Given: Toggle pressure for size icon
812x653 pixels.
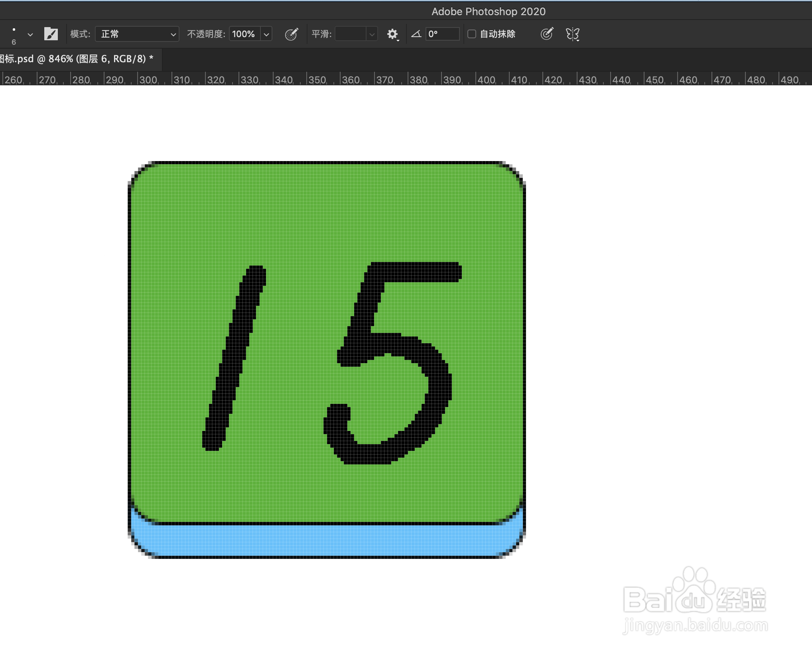Looking at the screenshot, I should click(x=546, y=34).
